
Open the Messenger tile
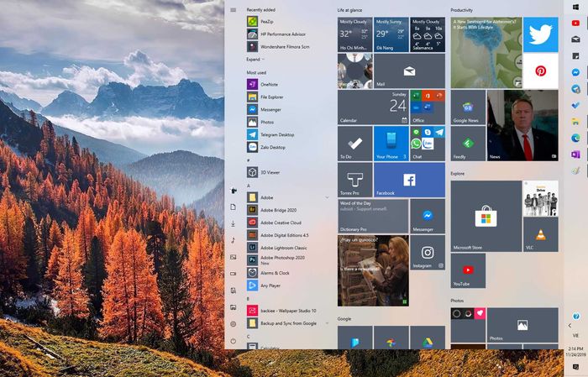click(428, 217)
